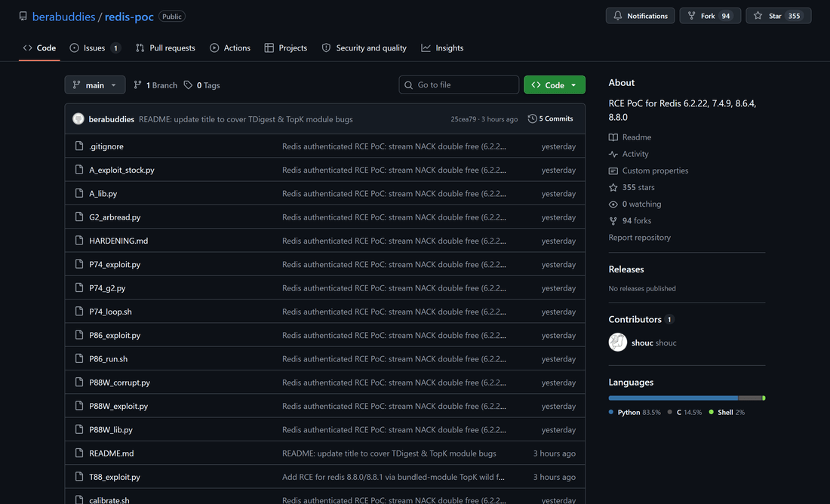The image size is (830, 504).
Task: Open commit history clock icon
Action: (532, 118)
